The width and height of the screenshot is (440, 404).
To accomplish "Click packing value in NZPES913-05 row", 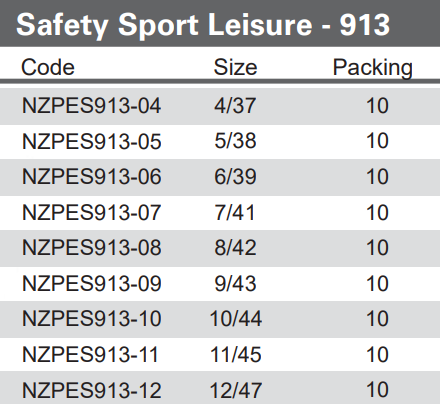I will (x=377, y=141).
